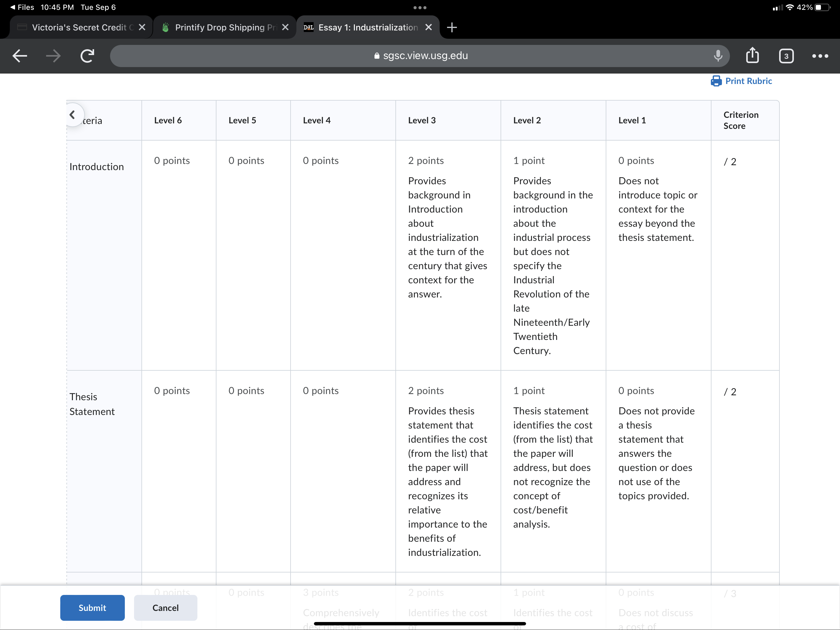
Task: Click Level 4 '0 points' in Introduction row
Action: (320, 161)
